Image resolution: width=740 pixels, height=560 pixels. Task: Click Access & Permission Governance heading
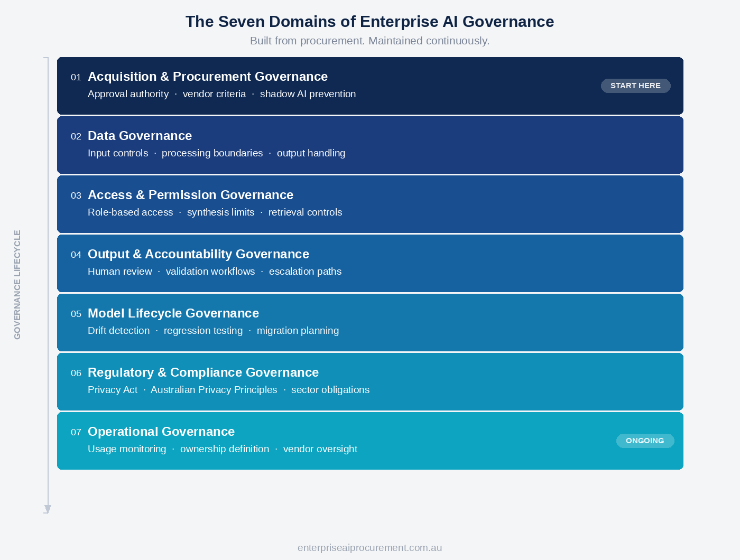click(x=190, y=195)
